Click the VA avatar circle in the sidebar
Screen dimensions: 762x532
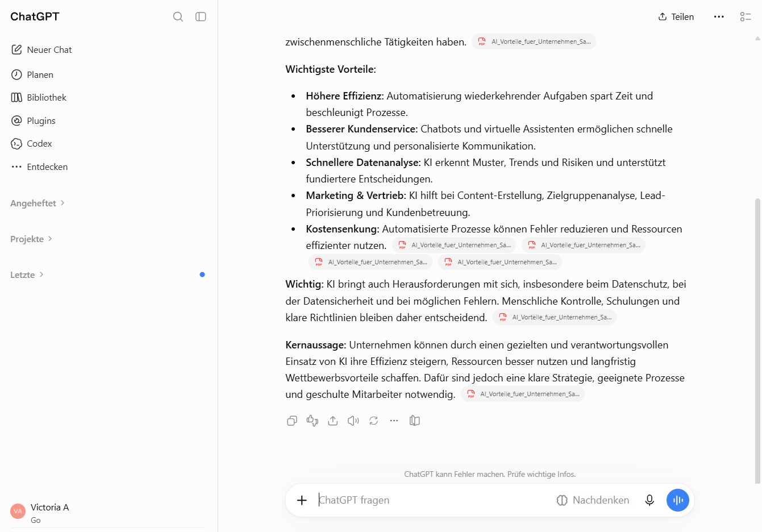(18, 511)
